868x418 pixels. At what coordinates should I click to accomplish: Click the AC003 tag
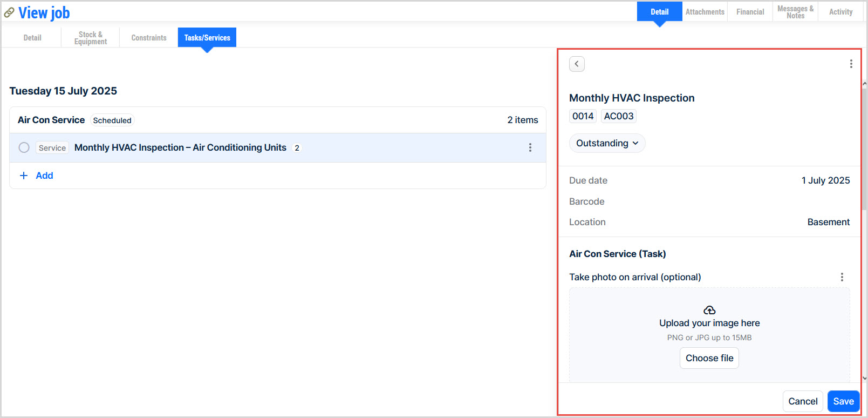pyautogui.click(x=619, y=116)
